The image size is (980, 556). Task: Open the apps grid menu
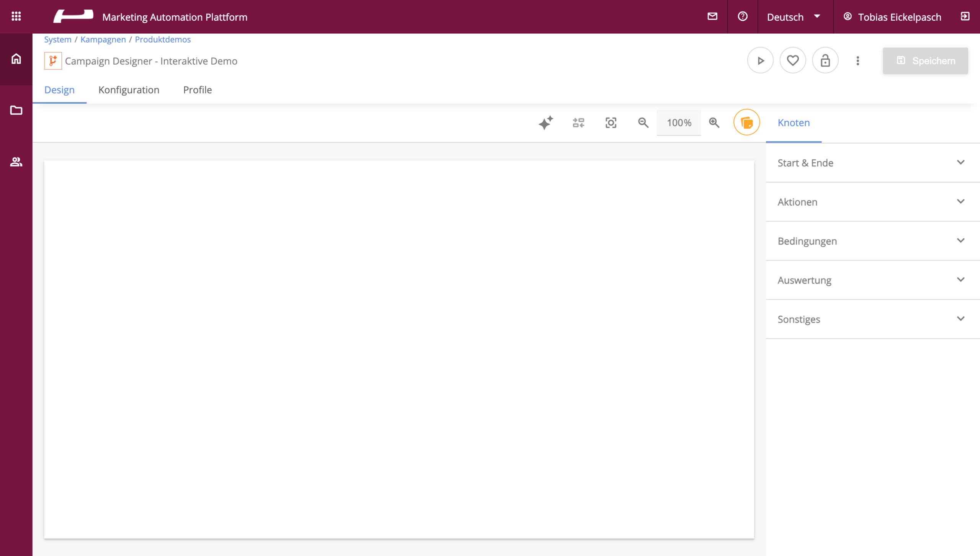[16, 16]
